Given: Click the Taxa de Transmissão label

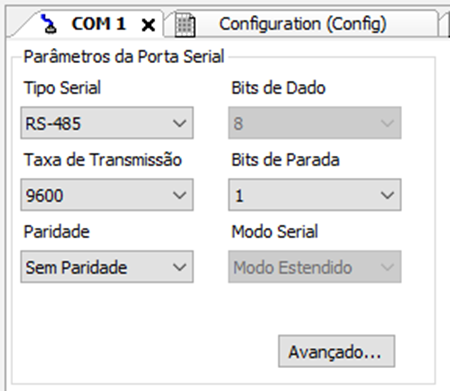Looking at the screenshot, I should coord(103,160).
